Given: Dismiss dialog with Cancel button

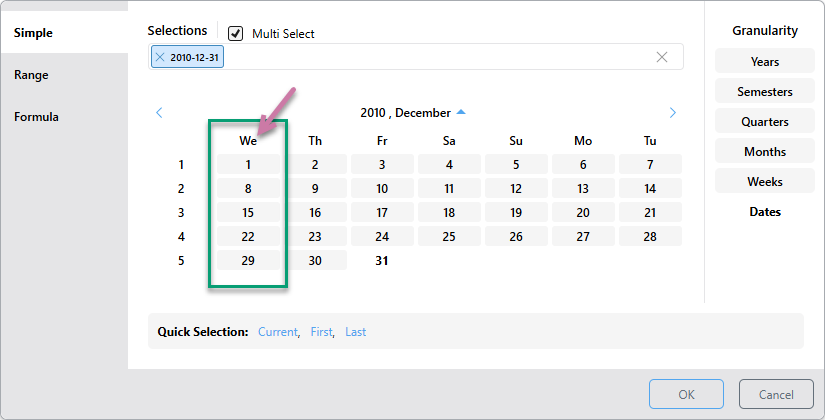Looking at the screenshot, I should [776, 394].
